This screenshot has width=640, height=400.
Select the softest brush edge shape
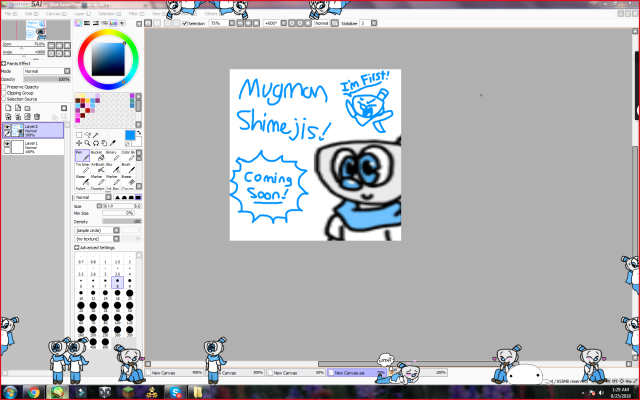tap(117, 197)
